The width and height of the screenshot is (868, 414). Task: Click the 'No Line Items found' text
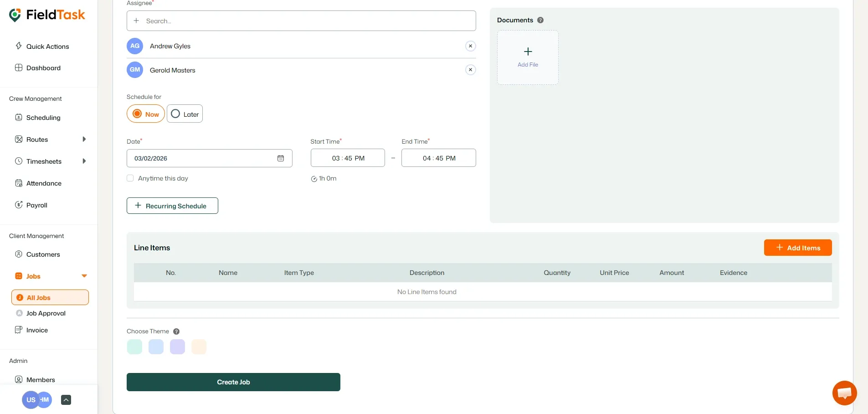426,292
